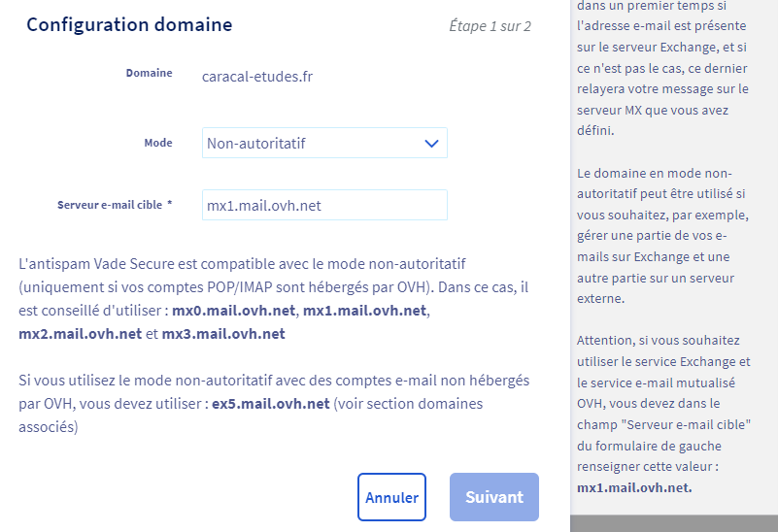The image size is (778, 532).
Task: Click the Configuration domaine heading
Action: point(129,25)
